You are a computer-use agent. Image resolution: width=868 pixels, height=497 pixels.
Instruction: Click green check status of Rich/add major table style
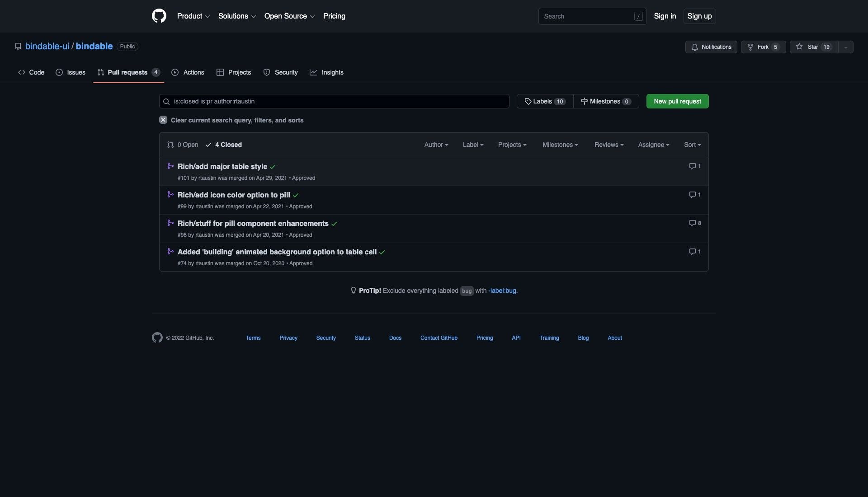(273, 167)
